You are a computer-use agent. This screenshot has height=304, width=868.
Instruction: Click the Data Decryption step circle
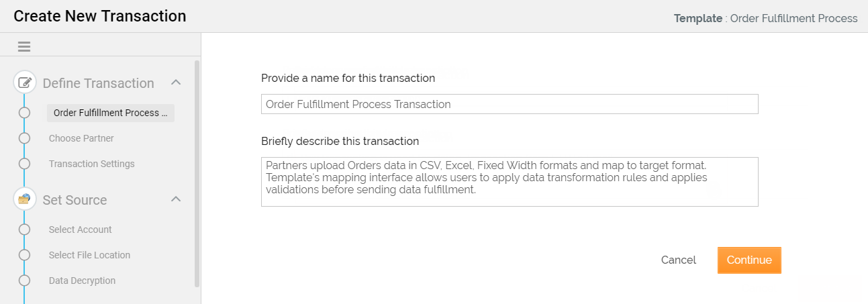tap(25, 281)
